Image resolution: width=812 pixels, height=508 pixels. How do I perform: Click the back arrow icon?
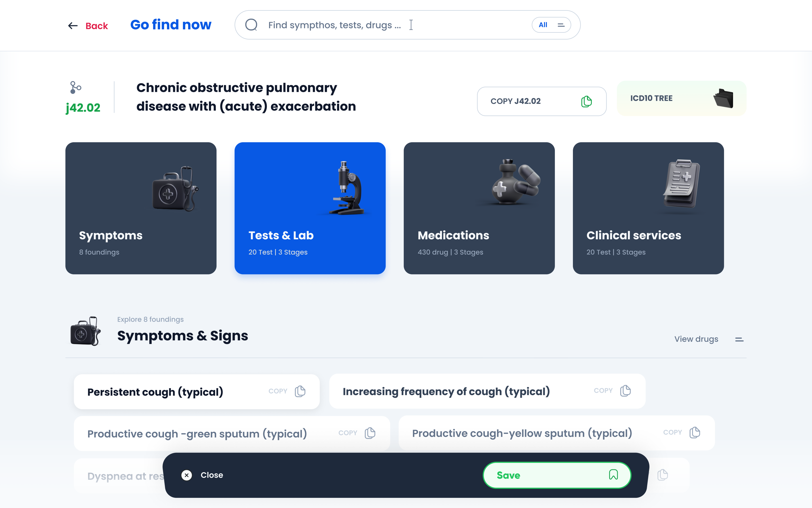click(x=73, y=26)
